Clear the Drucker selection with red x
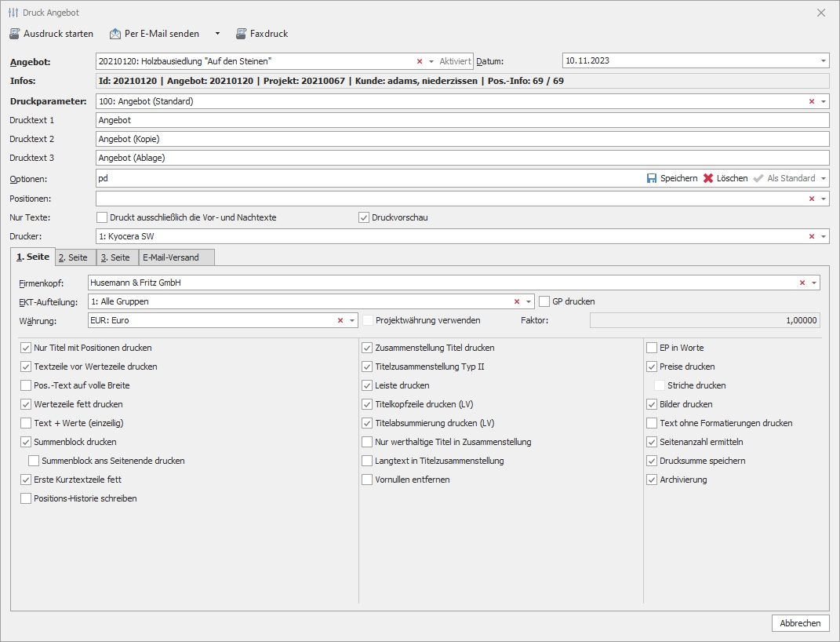The height and width of the screenshot is (642, 840). click(x=812, y=236)
